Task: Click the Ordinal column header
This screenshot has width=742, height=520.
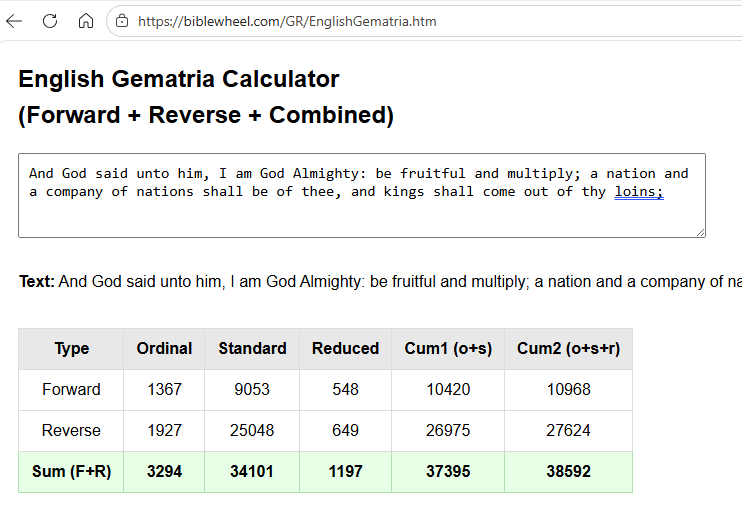Action: click(164, 349)
